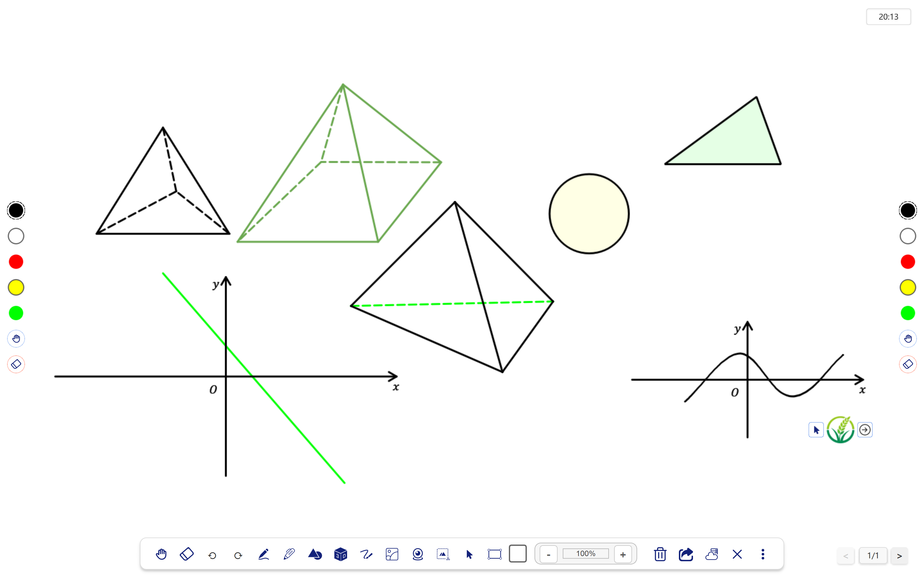The width and height of the screenshot is (924, 576).
Task: Click the cloud storage icon
Action: (x=711, y=554)
